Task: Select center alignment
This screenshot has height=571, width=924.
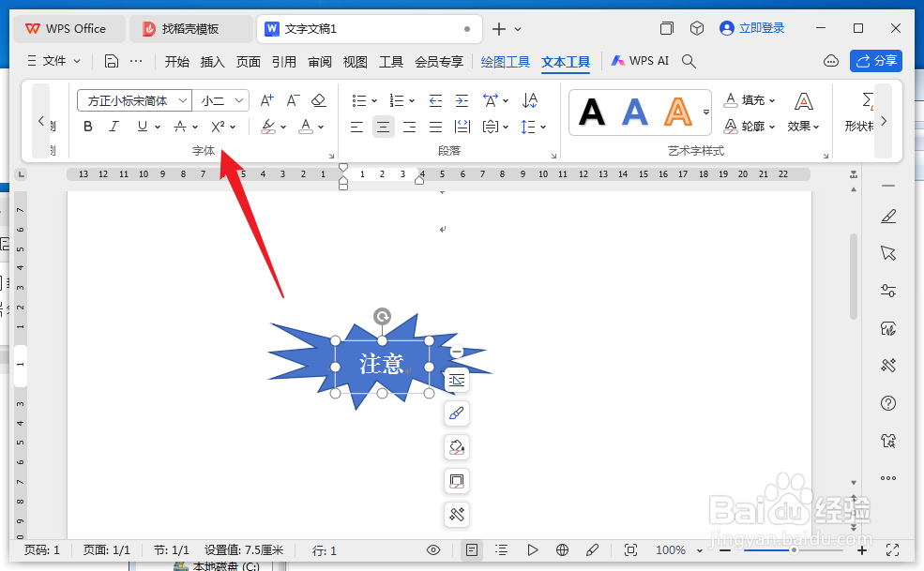Action: click(x=383, y=127)
